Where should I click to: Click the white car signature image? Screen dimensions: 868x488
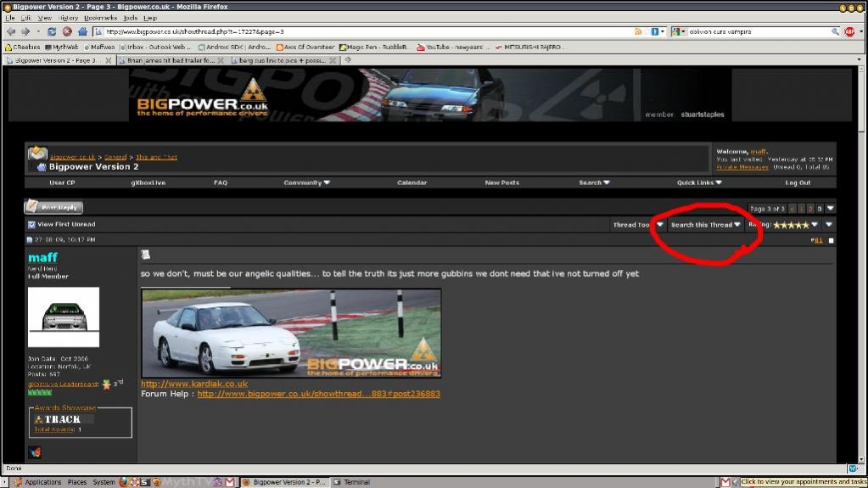click(291, 333)
